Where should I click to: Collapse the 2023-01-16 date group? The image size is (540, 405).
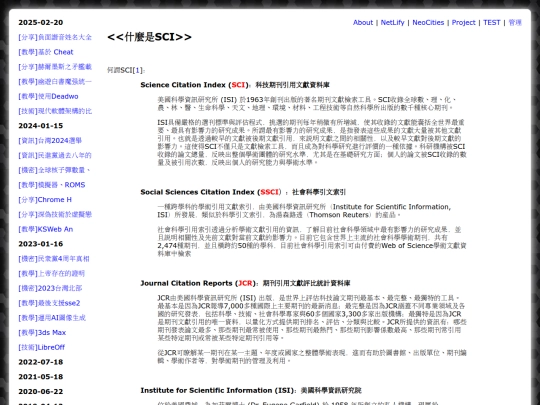pyautogui.click(x=41, y=244)
